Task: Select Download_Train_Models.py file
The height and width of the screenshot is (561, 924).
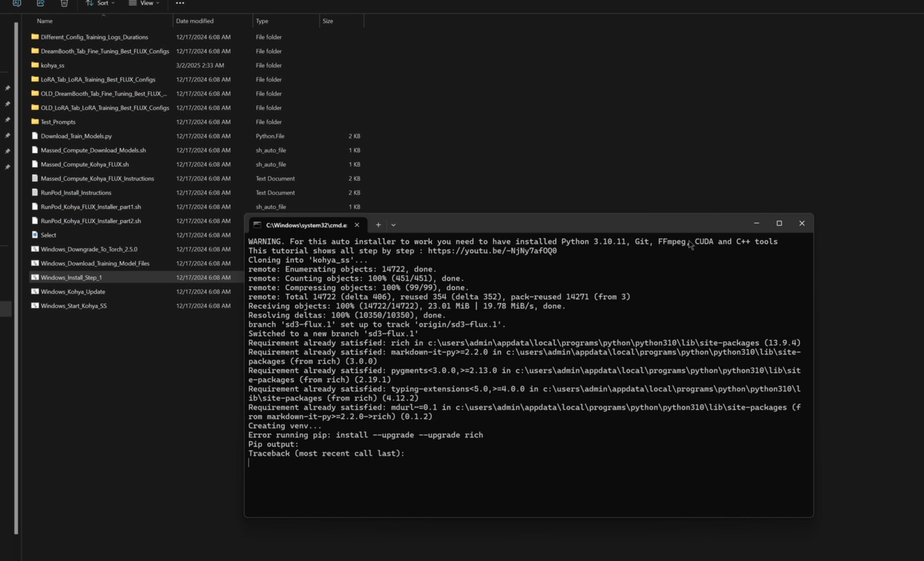Action: [x=76, y=136]
